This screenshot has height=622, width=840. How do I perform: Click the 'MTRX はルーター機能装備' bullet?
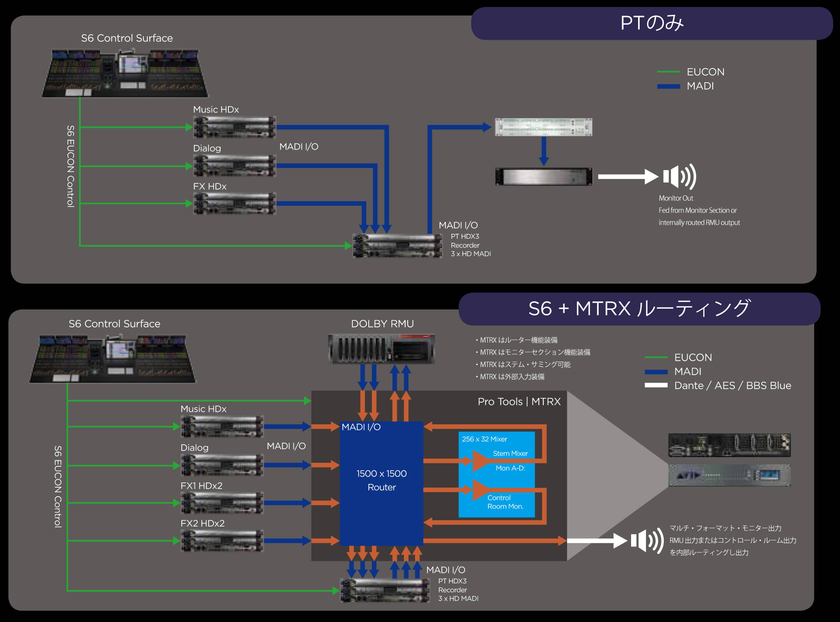tap(516, 340)
